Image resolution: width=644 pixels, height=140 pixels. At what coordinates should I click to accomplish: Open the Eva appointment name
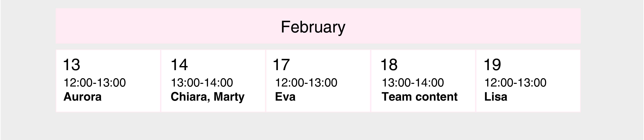[x=285, y=97]
